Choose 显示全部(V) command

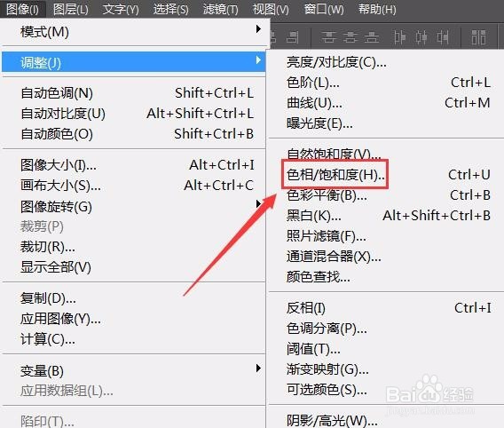[x=133, y=267]
